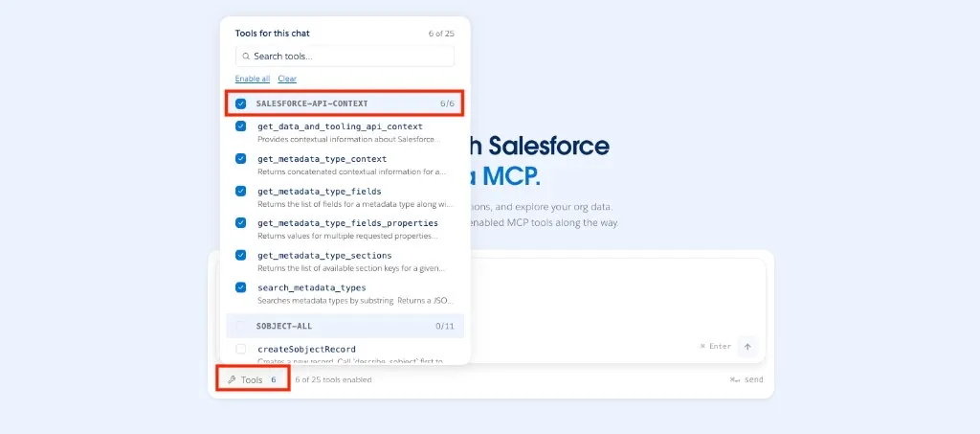Image resolution: width=980 pixels, height=434 pixels.
Task: Uncheck get_metadata_type_sections checkbox
Action: [240, 255]
